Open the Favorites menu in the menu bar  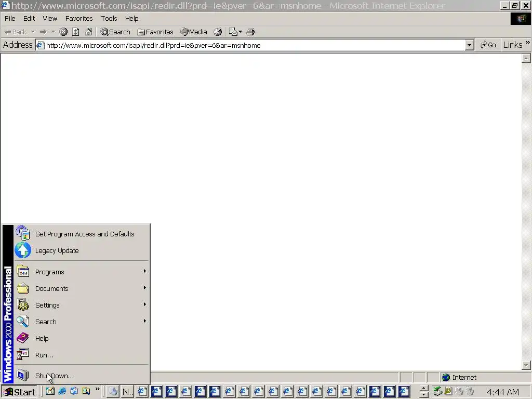79,18
